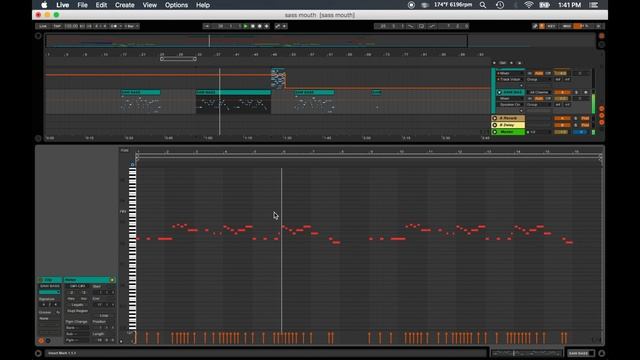The width and height of the screenshot is (640, 360).
Task: Click the Notes box title tab
Action: click(89, 280)
